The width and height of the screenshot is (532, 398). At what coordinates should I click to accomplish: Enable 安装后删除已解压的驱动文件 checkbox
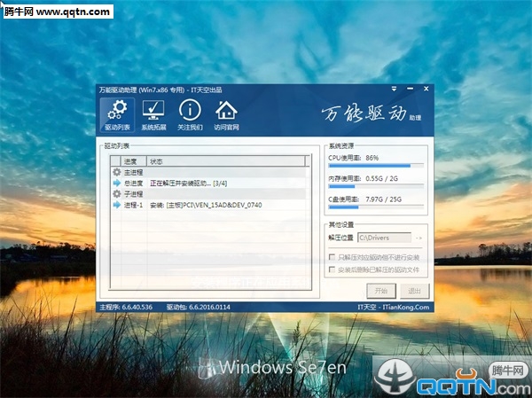point(332,269)
